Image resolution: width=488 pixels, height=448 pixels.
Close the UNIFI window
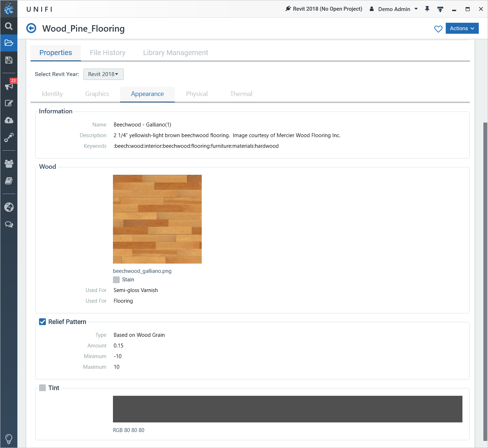481,9
